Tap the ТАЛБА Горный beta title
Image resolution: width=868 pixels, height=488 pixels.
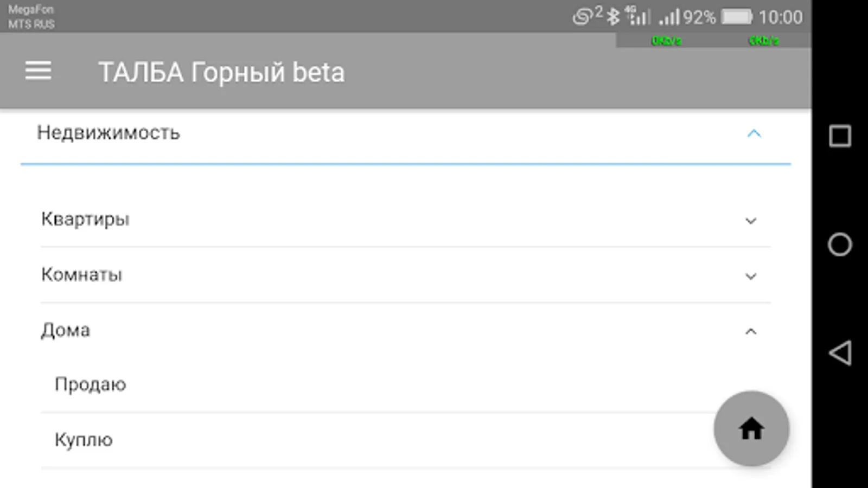coord(221,72)
